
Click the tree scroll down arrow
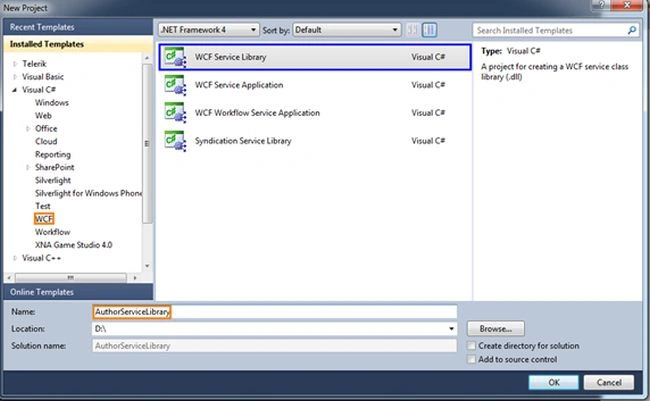pos(147,266)
